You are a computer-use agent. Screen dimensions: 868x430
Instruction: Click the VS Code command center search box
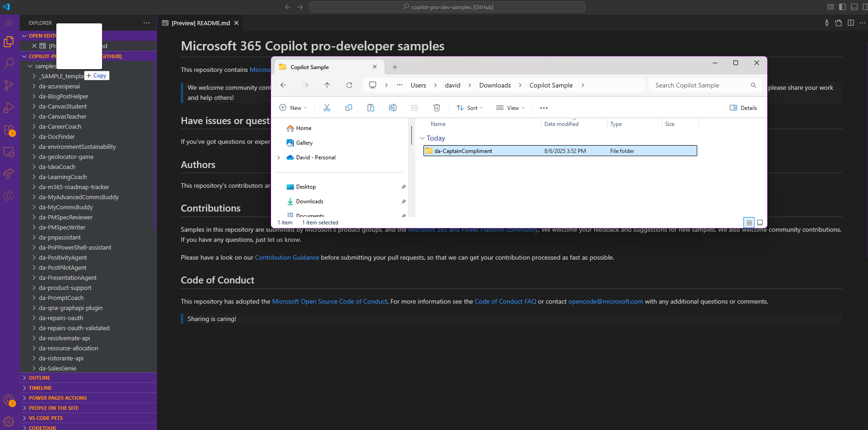click(447, 7)
